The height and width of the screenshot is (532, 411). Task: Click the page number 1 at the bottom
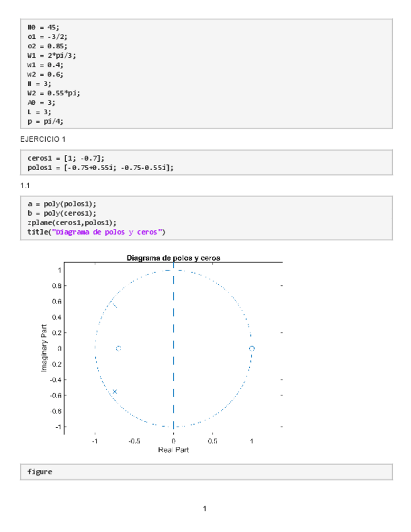(x=205, y=508)
